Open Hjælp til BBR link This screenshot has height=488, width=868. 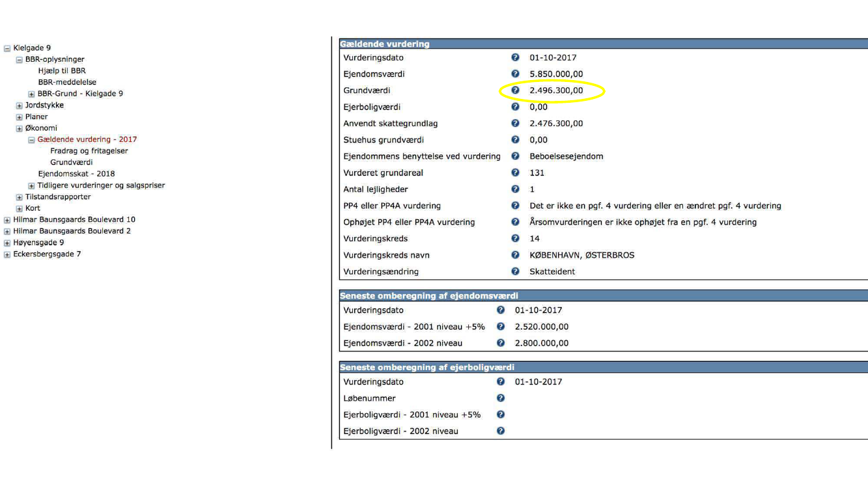[x=62, y=71]
